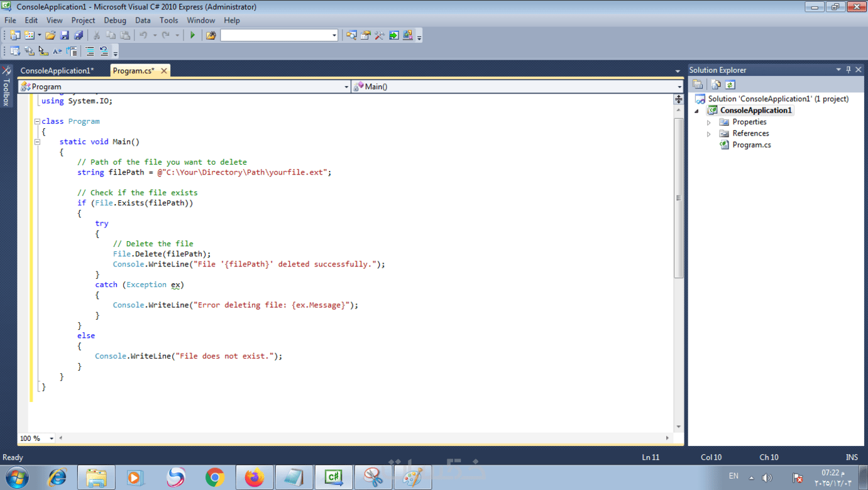
Task: Open the Edit menu
Action: [x=31, y=20]
